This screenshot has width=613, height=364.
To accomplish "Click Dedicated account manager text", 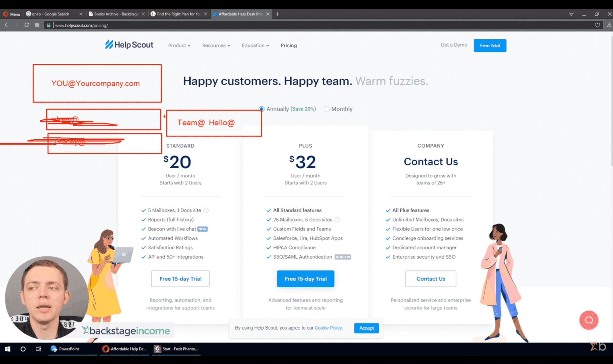I will [x=425, y=248].
